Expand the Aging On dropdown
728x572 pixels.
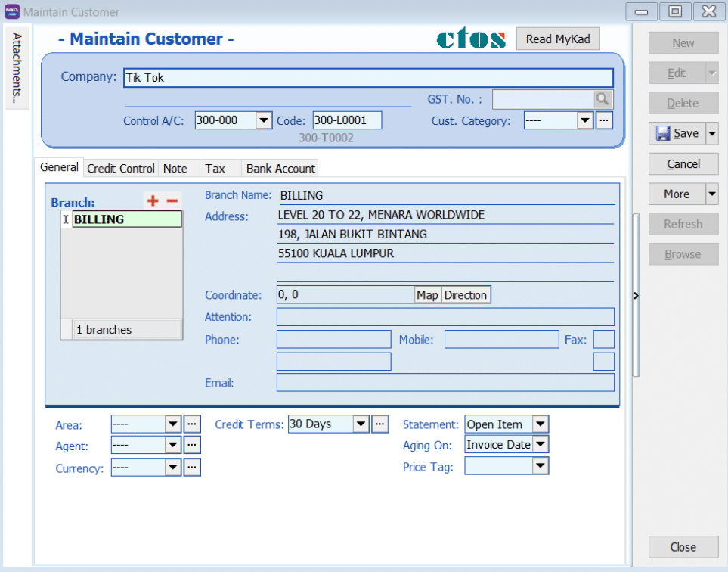[x=540, y=445]
